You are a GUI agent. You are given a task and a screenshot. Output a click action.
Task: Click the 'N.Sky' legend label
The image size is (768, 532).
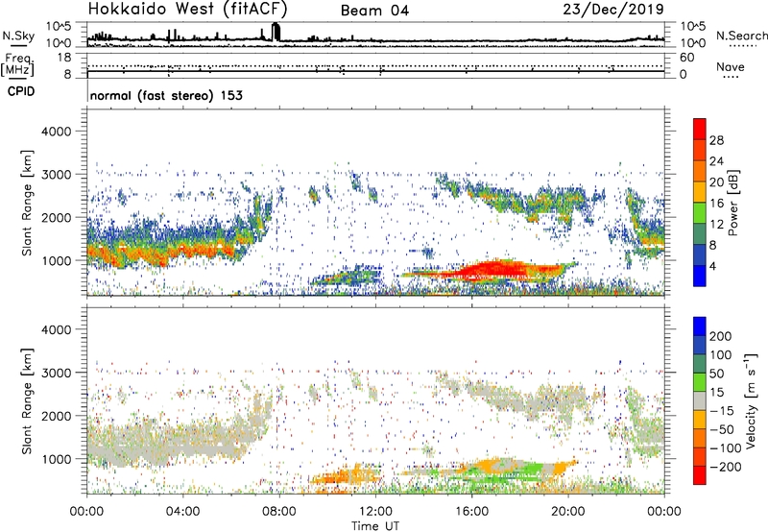click(18, 36)
